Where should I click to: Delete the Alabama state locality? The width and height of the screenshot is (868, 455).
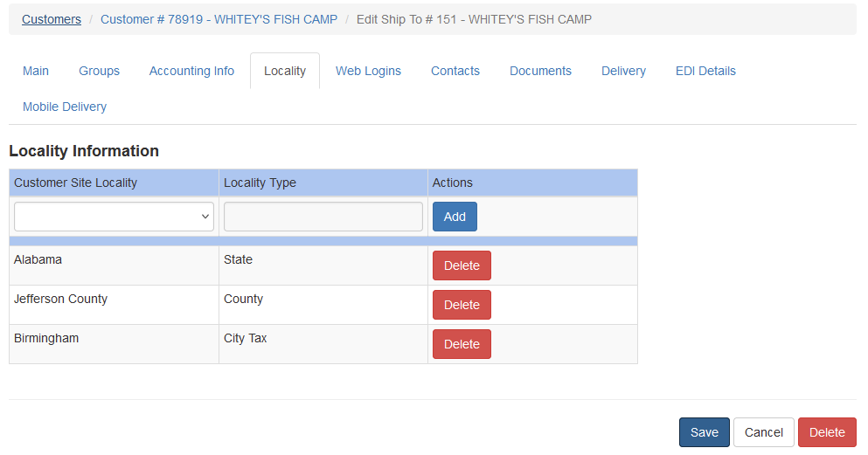[x=462, y=265]
